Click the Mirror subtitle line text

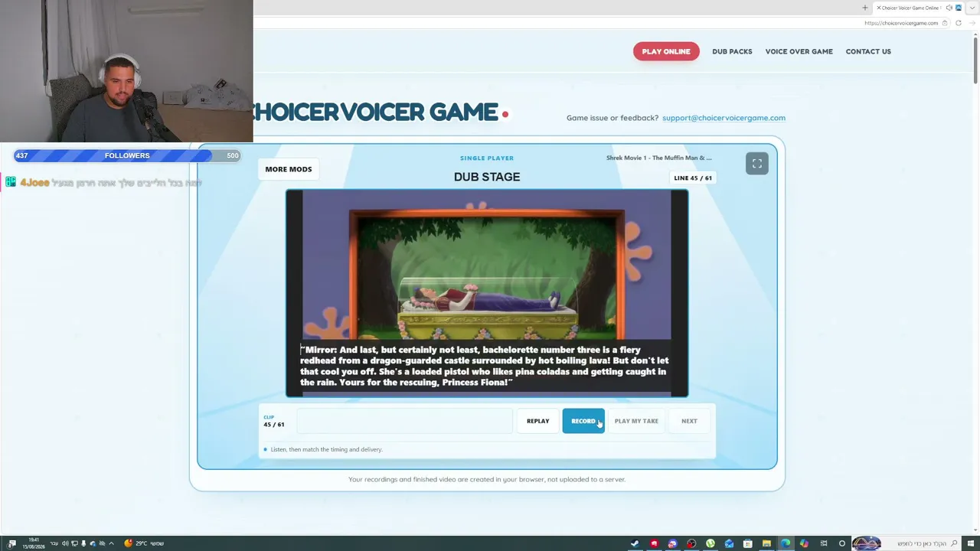(x=484, y=366)
